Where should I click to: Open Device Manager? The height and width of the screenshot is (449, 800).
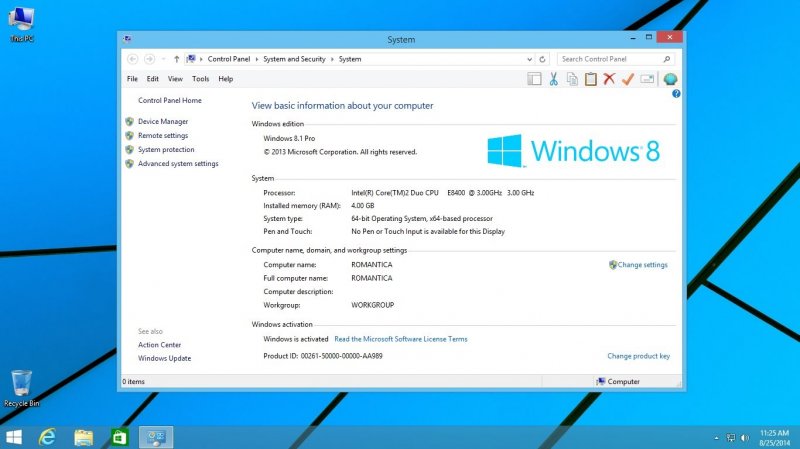pyautogui.click(x=163, y=121)
